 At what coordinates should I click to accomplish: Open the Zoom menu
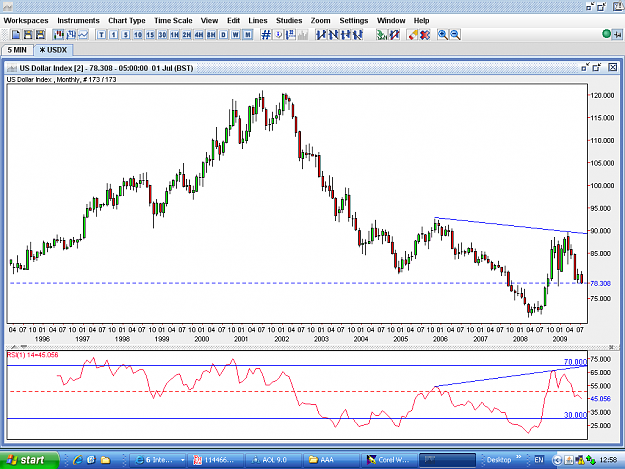click(x=320, y=21)
